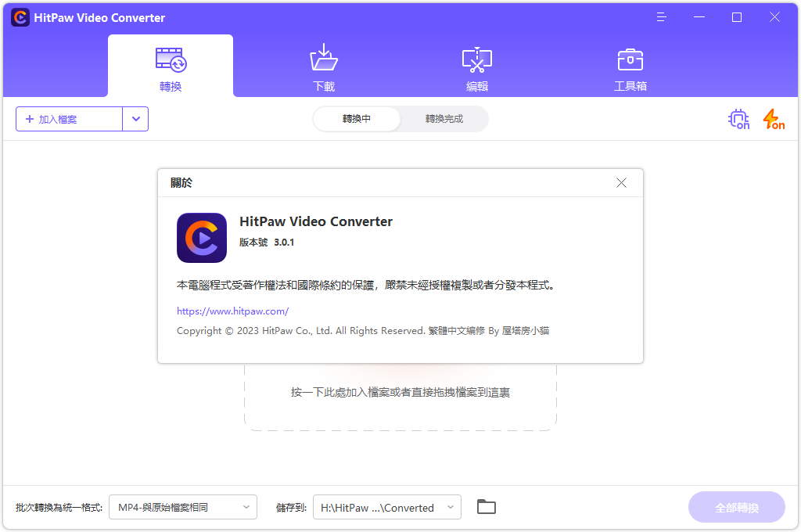This screenshot has width=801, height=532.
Task: Select the 轉換完成 completed sub-tab
Action: pos(444,119)
